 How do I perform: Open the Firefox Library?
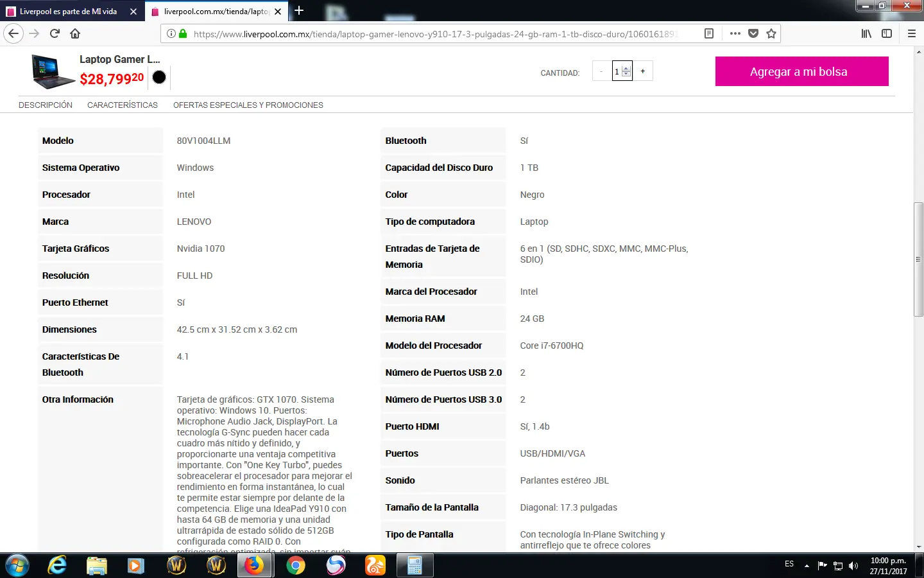(x=866, y=33)
